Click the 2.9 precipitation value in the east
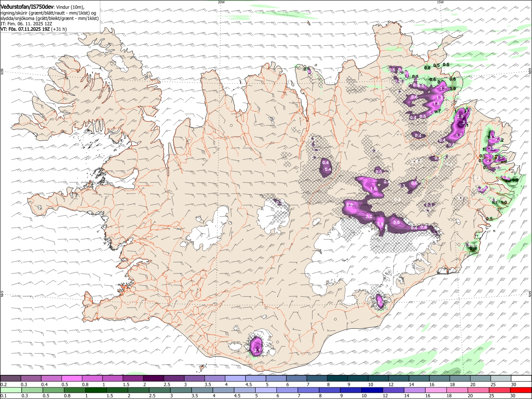 pyautogui.click(x=460, y=117)
